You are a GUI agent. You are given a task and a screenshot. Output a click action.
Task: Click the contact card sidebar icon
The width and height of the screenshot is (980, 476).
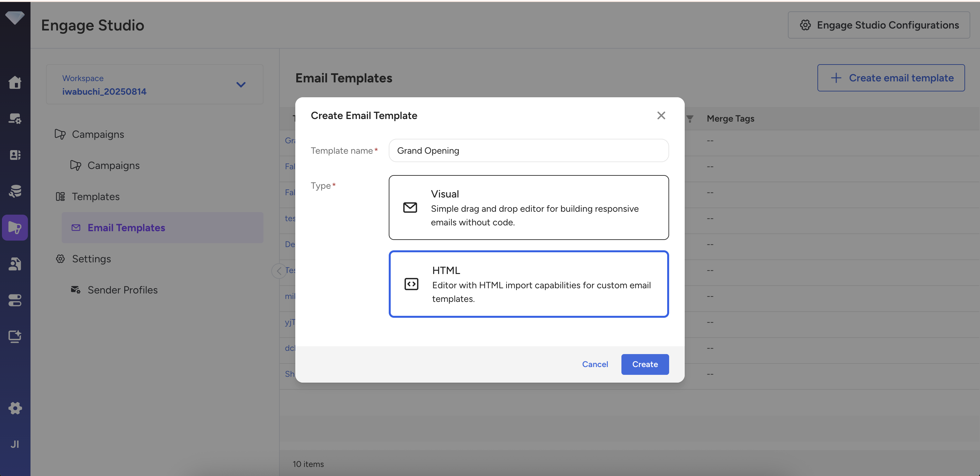coord(15,155)
